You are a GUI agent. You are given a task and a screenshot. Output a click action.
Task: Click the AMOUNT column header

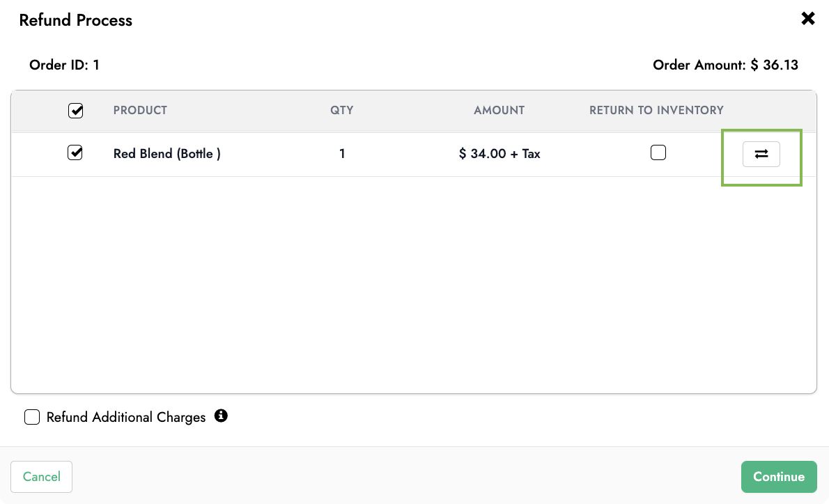pos(499,111)
